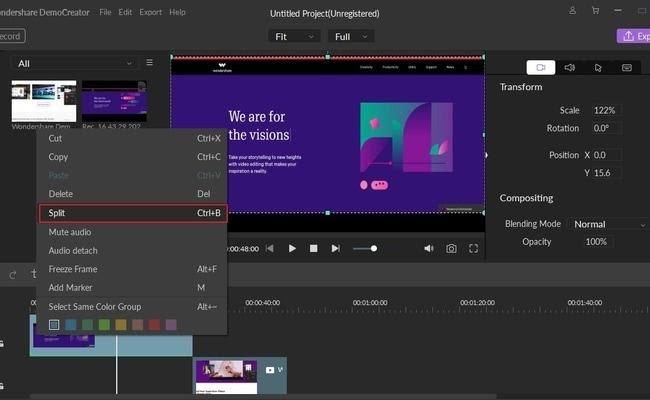This screenshot has width=650, height=400.
Task: Expand the Blending Mode Normal dropdown
Action: (607, 224)
